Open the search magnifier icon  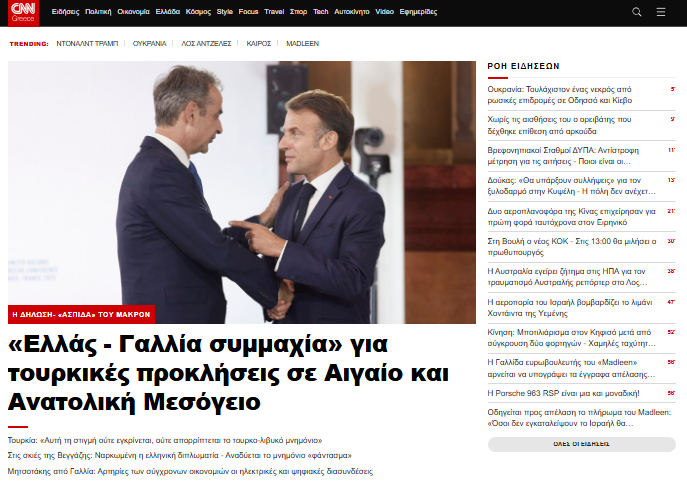pyautogui.click(x=637, y=12)
